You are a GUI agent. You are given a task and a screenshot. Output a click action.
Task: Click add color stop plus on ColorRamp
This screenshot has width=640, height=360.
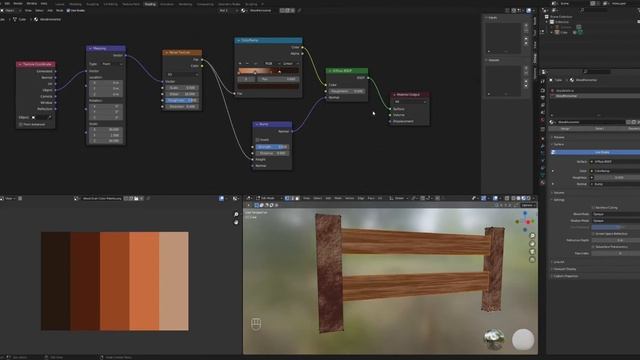point(240,63)
